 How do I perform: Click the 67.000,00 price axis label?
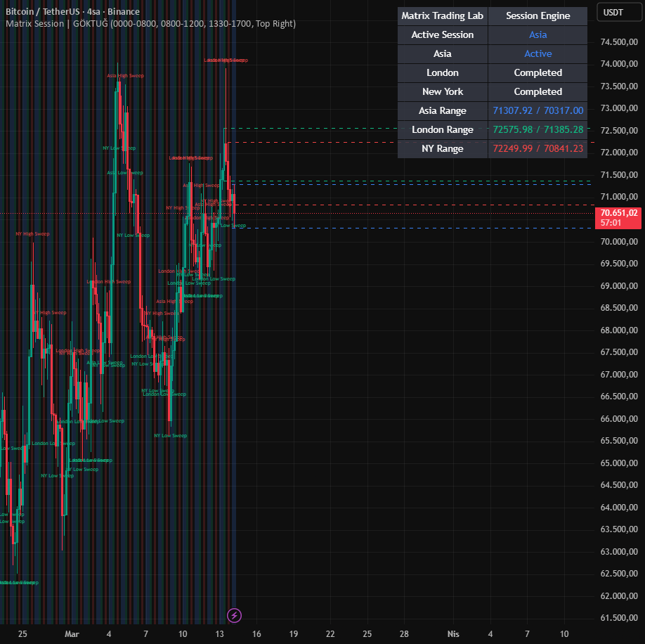click(619, 374)
